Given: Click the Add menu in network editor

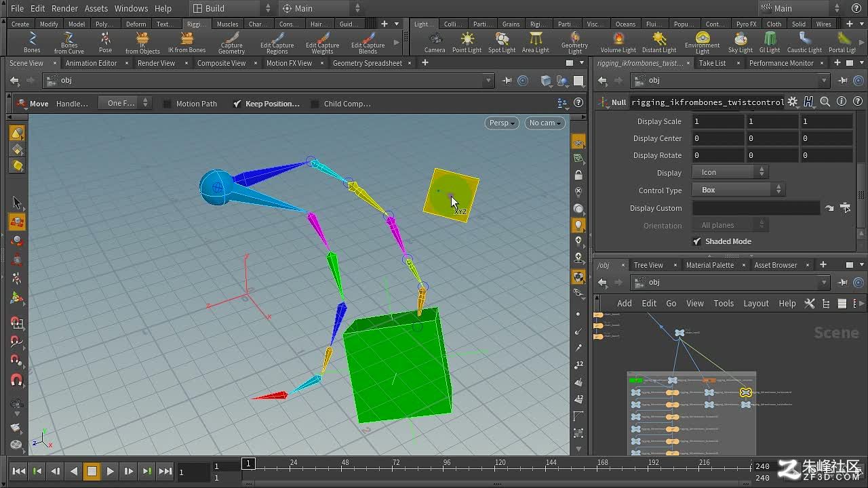Looking at the screenshot, I should pos(625,303).
